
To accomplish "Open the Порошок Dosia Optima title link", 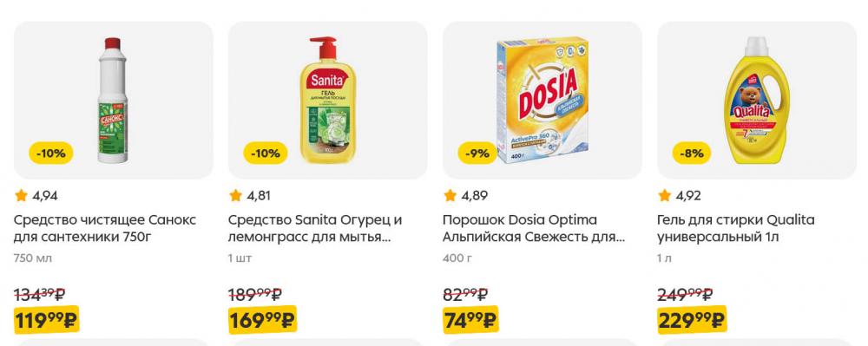I will pos(534,229).
